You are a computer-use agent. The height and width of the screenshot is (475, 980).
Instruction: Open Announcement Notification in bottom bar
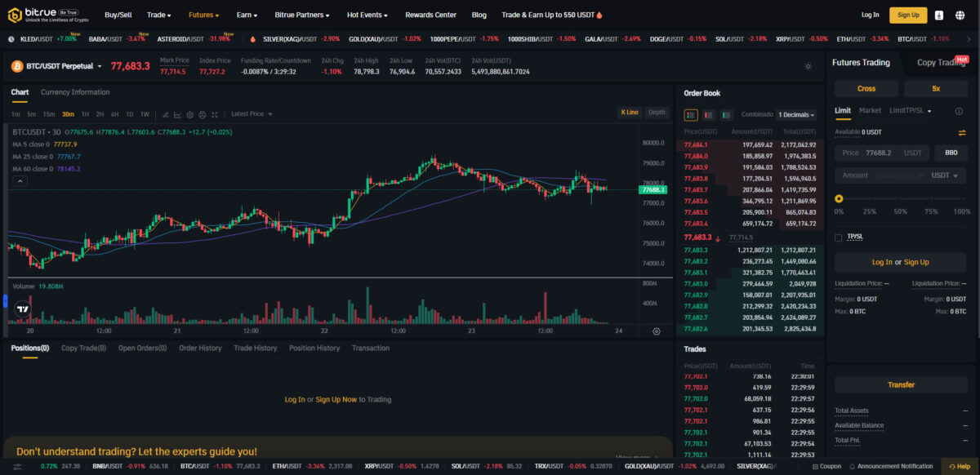coord(890,466)
